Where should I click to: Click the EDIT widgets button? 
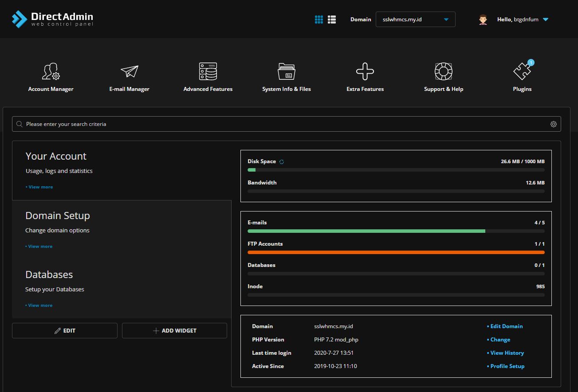pos(65,331)
